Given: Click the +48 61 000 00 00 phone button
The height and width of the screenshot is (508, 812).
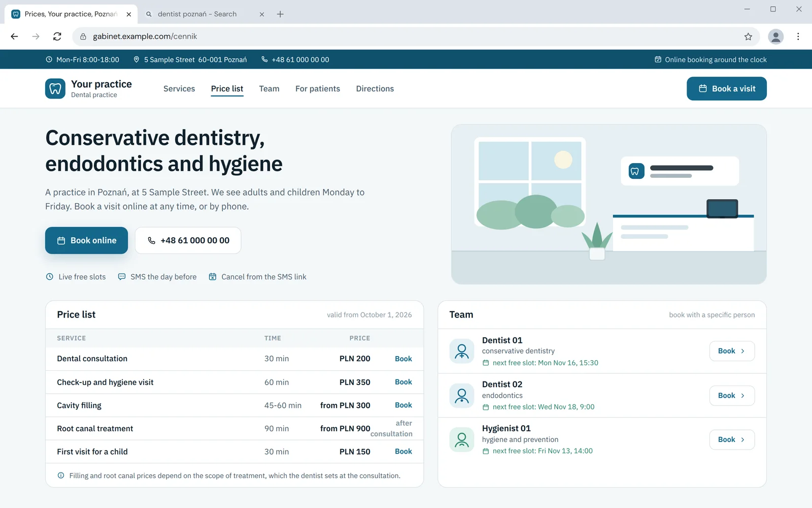Looking at the screenshot, I should [x=188, y=240].
